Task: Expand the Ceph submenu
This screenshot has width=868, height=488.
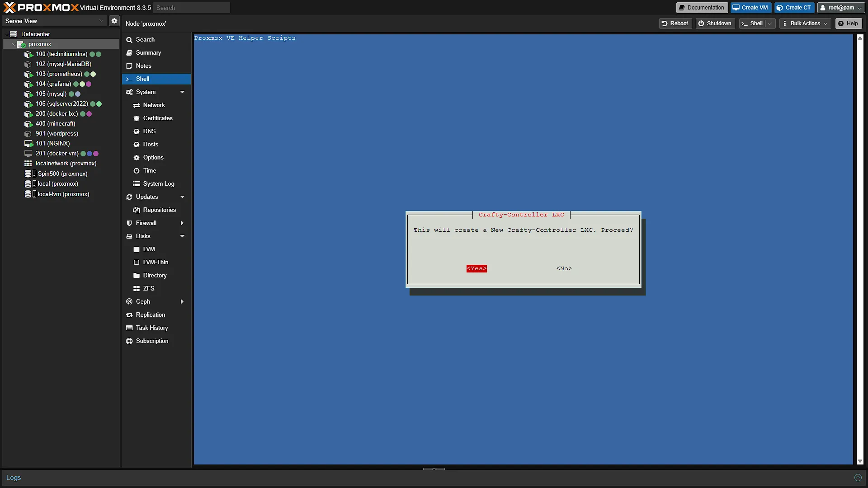Action: pyautogui.click(x=182, y=302)
